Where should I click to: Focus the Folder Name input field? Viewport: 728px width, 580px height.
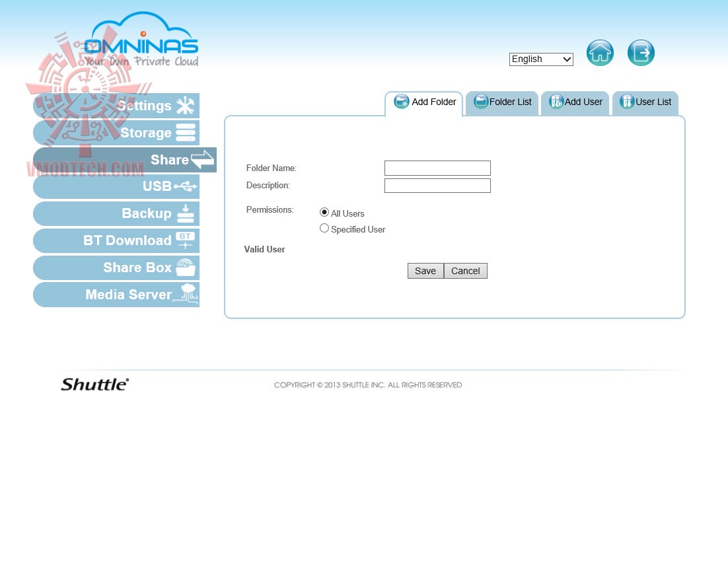coord(437,168)
